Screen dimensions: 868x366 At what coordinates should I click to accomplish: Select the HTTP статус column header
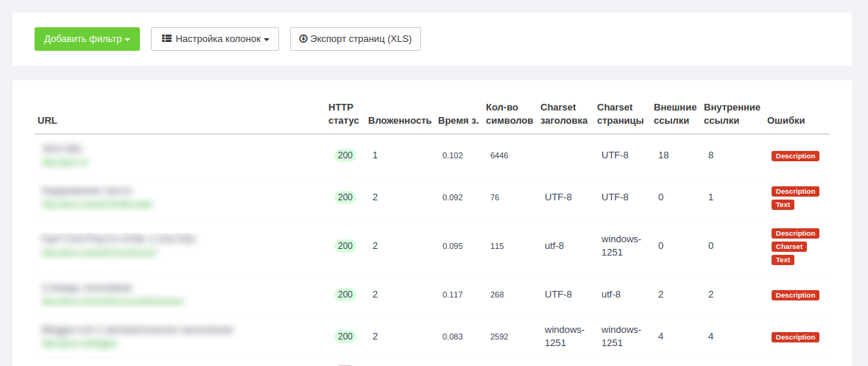click(343, 114)
